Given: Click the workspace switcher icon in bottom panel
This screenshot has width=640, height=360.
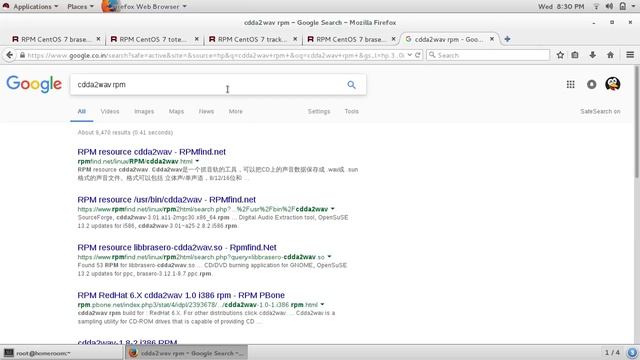Looking at the screenshot, I should tap(632, 353).
